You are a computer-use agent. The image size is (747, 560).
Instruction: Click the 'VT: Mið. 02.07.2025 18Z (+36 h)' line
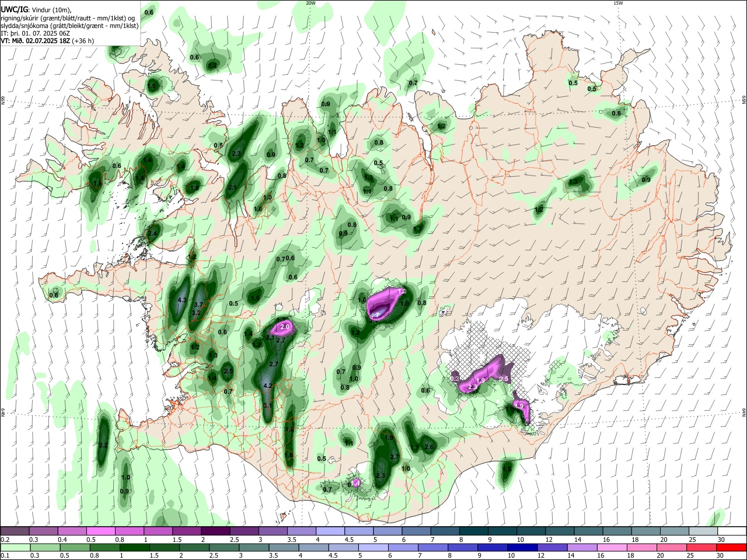[x=47, y=41]
